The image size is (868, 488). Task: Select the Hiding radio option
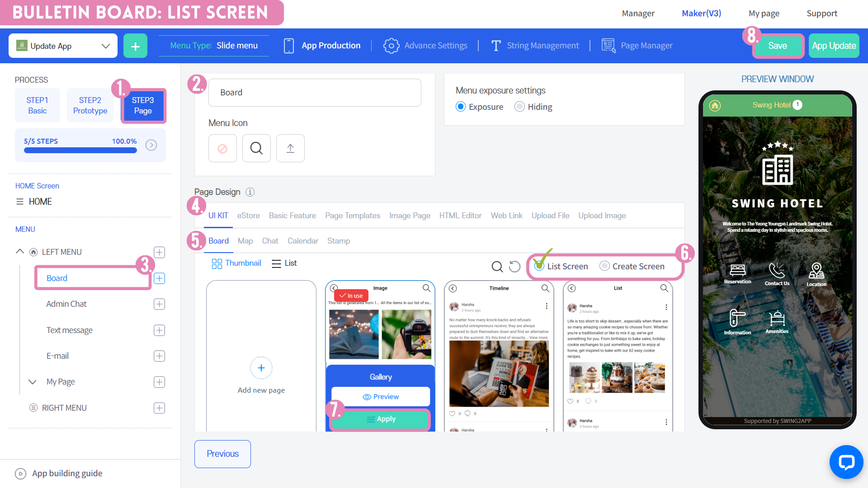pos(520,107)
